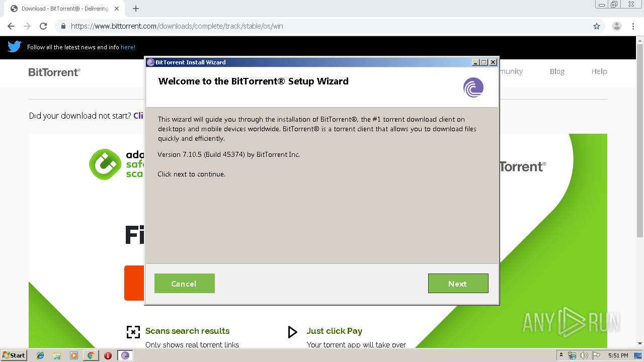Bookmark this page with the star icon
The width and height of the screenshot is (644, 362).
pyautogui.click(x=597, y=26)
